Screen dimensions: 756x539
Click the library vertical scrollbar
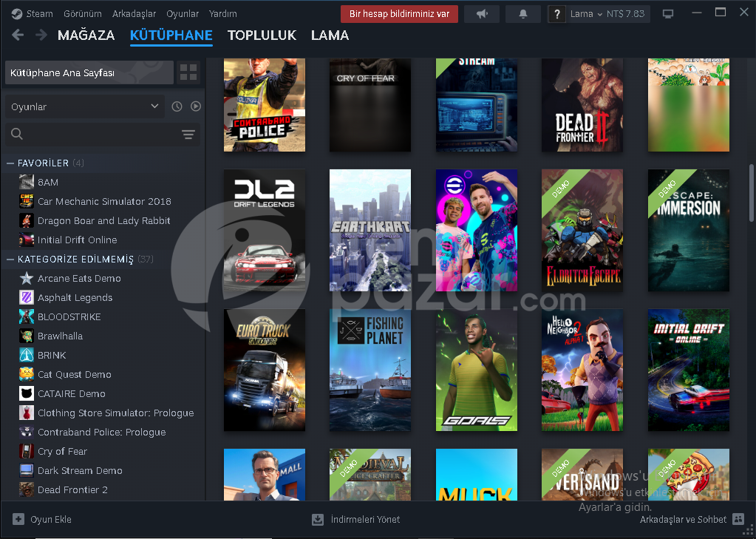click(751, 193)
